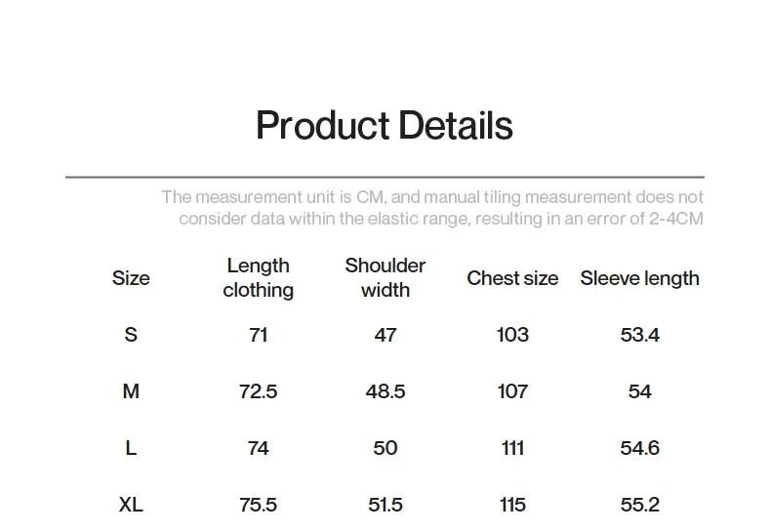
Task: Click the 48.5 shoulder width value
Action: pos(385,391)
